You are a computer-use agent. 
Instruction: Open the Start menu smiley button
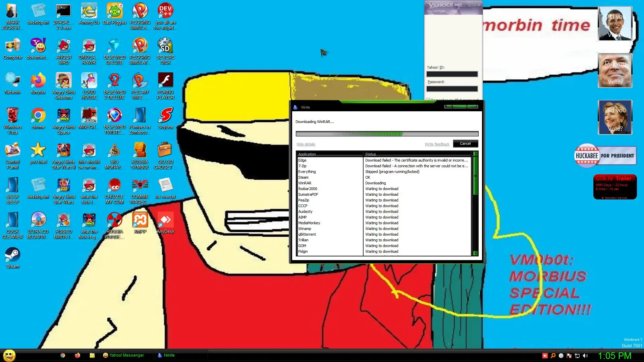9,355
